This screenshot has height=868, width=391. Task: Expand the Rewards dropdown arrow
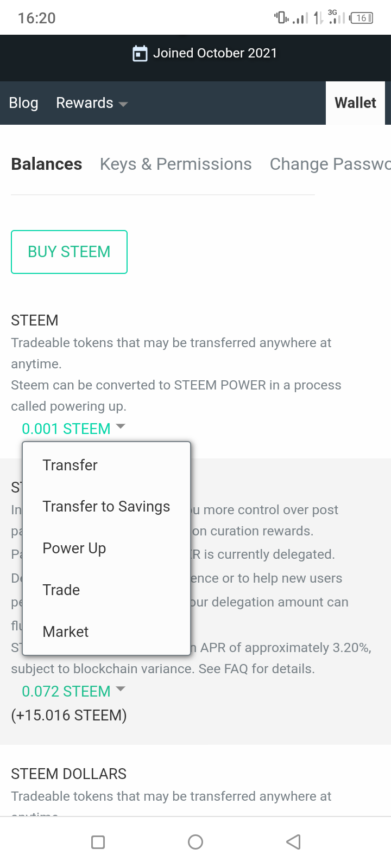pos(123,104)
